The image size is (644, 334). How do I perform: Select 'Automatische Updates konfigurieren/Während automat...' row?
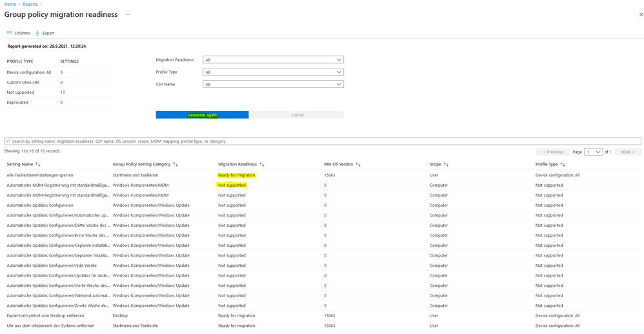[322, 295]
